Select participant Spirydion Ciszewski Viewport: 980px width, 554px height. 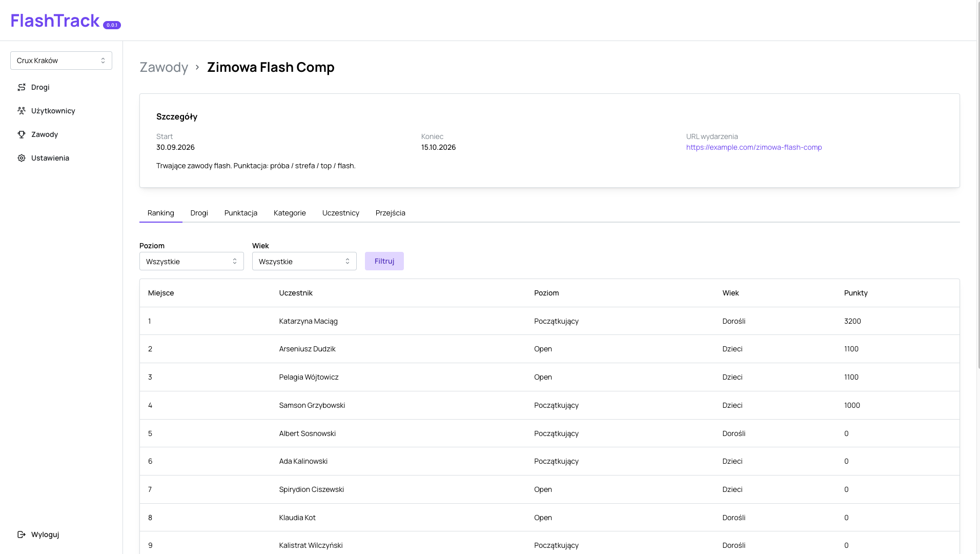[312, 489]
